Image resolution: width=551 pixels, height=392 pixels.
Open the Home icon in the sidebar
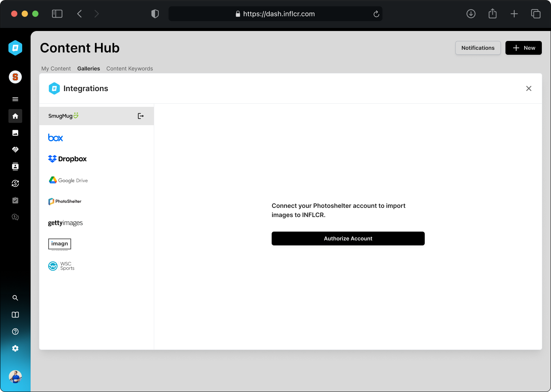click(15, 116)
